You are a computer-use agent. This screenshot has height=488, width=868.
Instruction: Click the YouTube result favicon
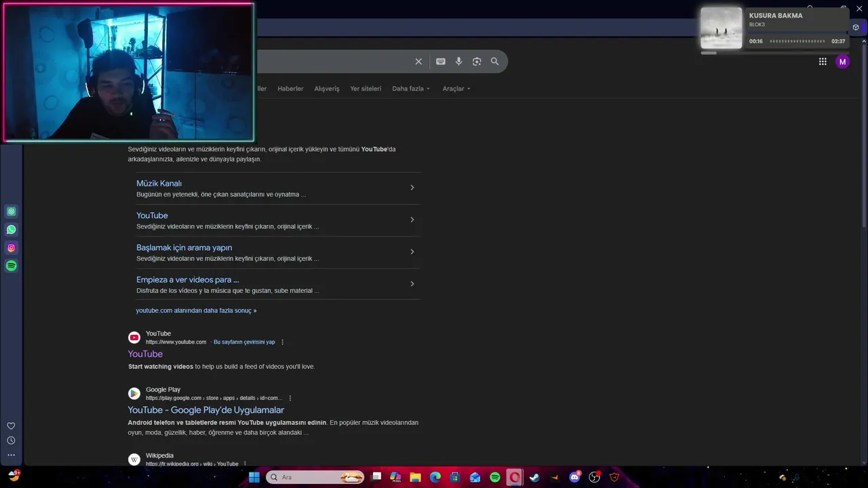[134, 338]
